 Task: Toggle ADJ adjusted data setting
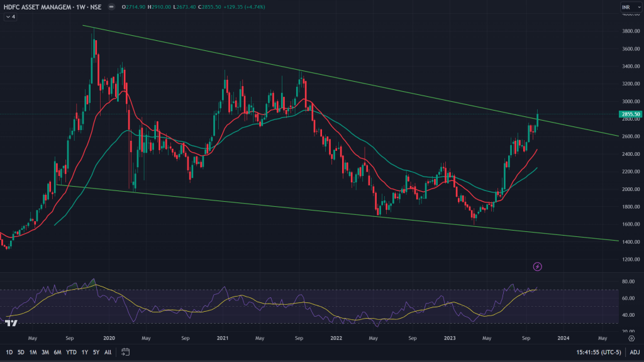[635, 353]
